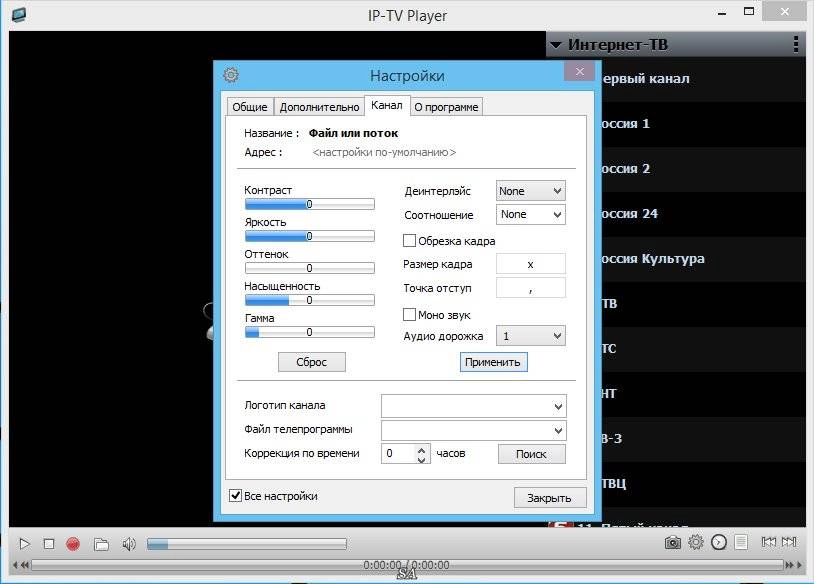Mute sound with the speaker icon

[129, 544]
